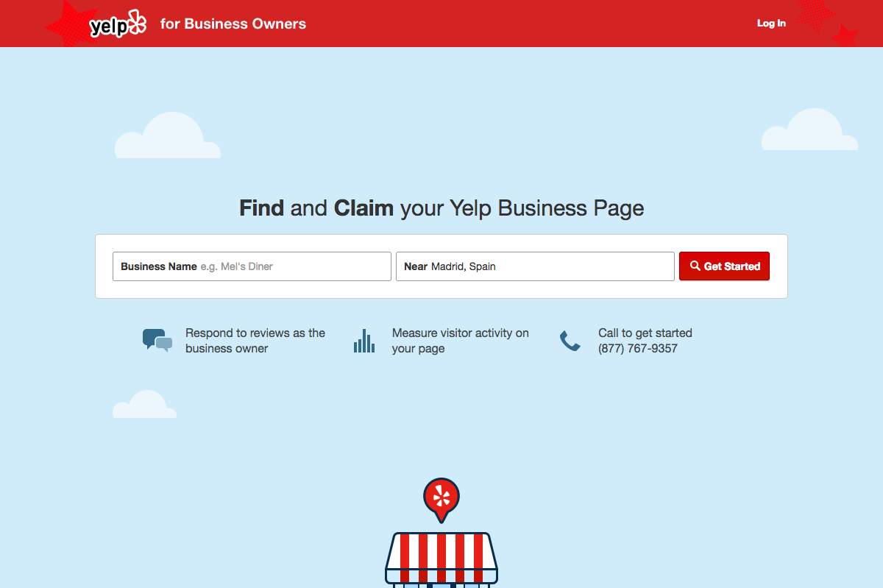The height and width of the screenshot is (588, 883).
Task: Click the phone handset icon
Action: tap(570, 341)
